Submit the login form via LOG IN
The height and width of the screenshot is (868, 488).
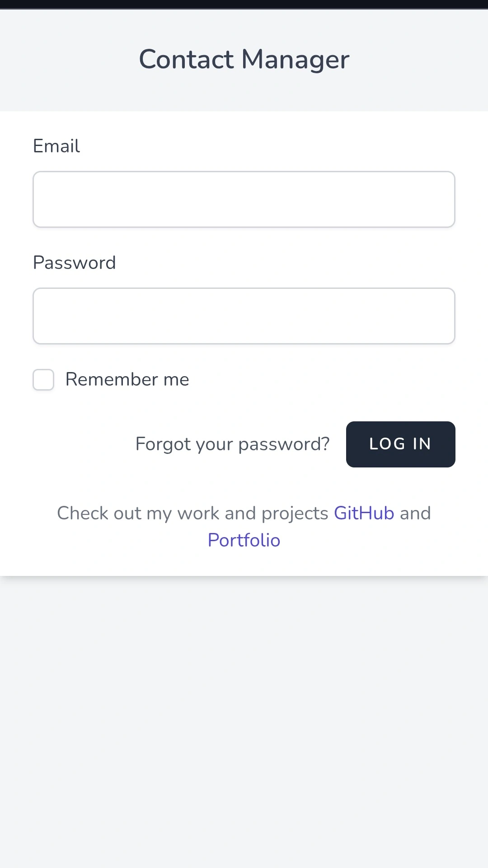(x=400, y=444)
